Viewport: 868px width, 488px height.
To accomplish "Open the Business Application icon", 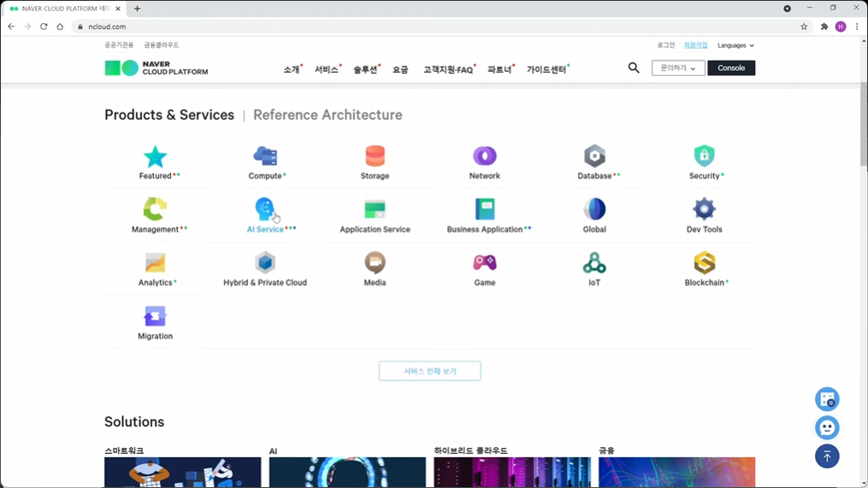I will click(x=484, y=209).
